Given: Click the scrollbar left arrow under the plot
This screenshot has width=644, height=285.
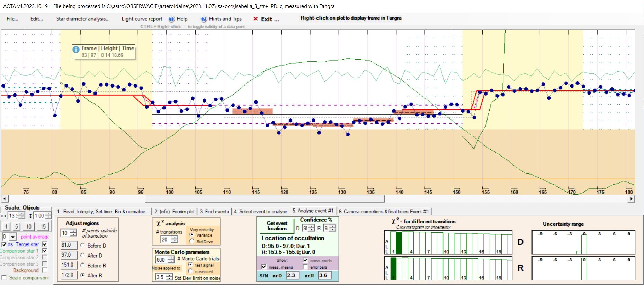Looking at the screenshot, I should (5, 199).
